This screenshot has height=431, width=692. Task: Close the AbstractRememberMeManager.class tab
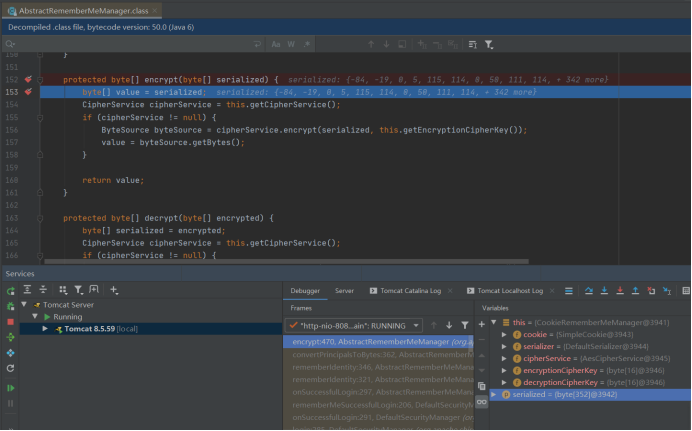(155, 11)
